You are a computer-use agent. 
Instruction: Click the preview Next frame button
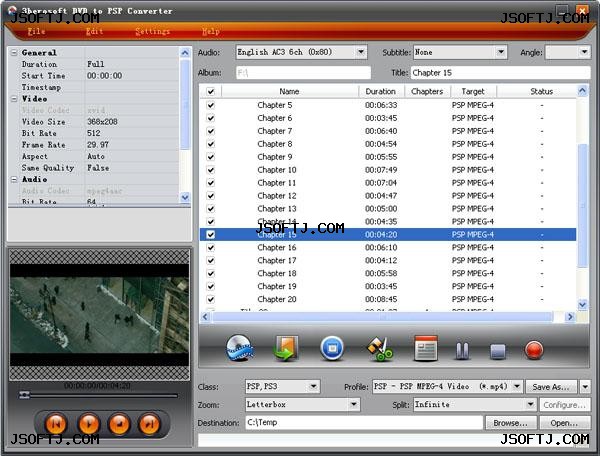tap(149, 424)
